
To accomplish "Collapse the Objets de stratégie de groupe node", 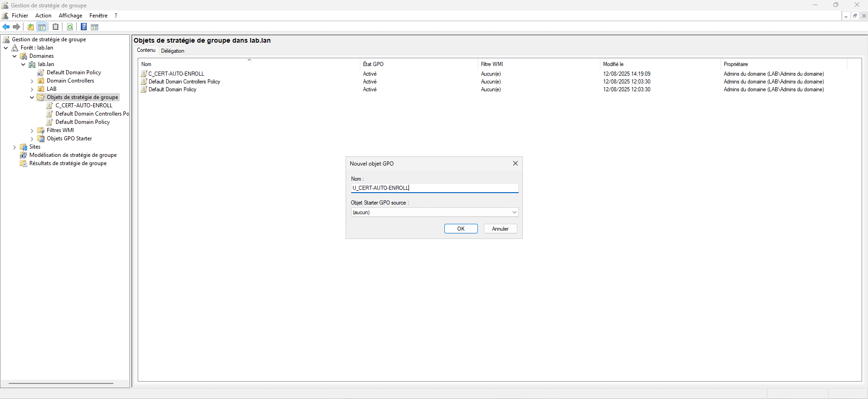I will [32, 97].
